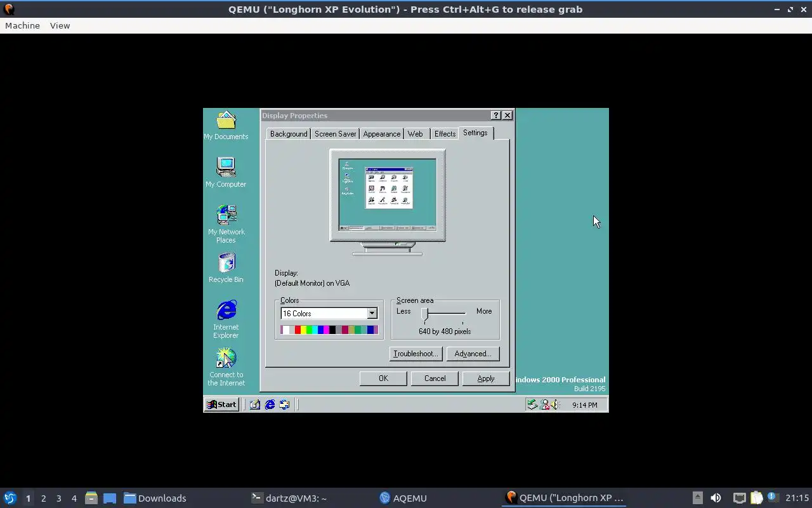This screenshot has width=812, height=508.
Task: Click the Troubleshoot... button
Action: [x=416, y=354]
